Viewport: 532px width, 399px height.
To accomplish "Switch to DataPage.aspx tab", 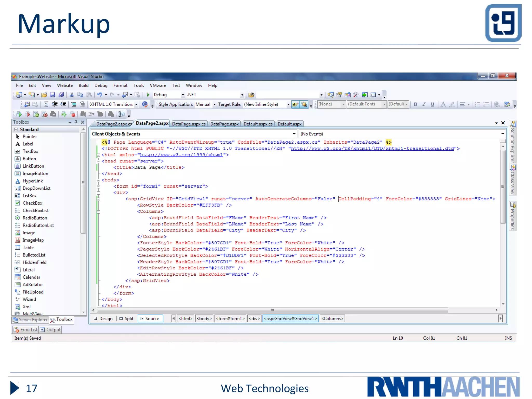I will pyautogui.click(x=224, y=124).
